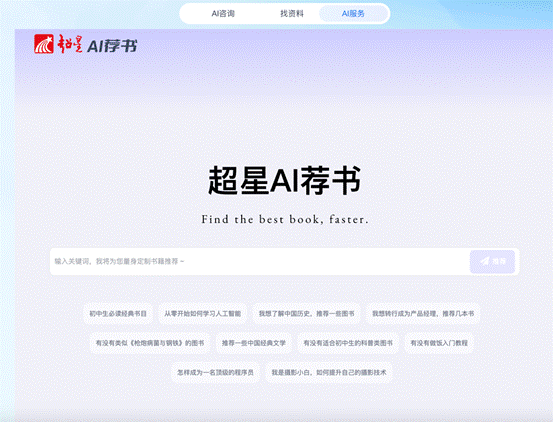Focus the book keyword input field
The image size is (553, 422).
click(x=259, y=261)
